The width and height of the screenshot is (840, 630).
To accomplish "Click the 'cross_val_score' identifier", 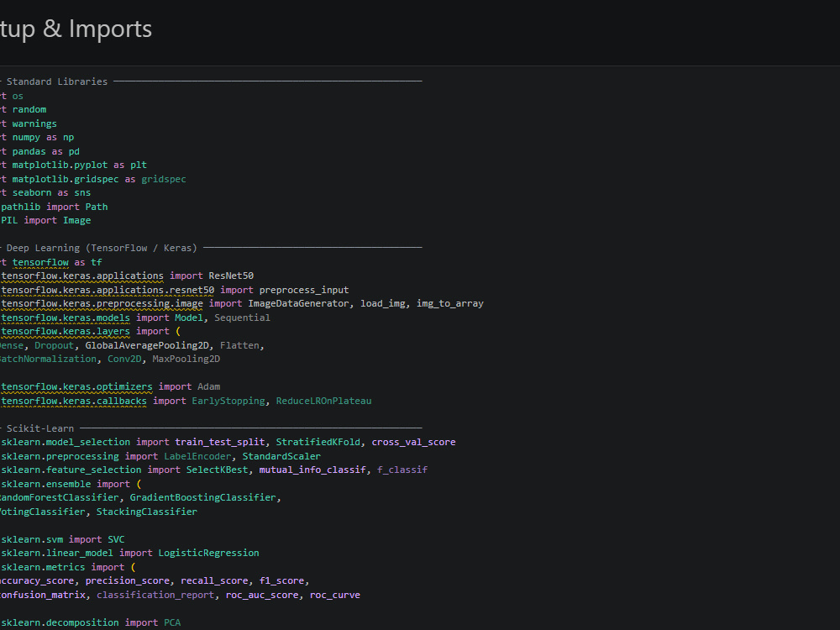I will tap(413, 442).
